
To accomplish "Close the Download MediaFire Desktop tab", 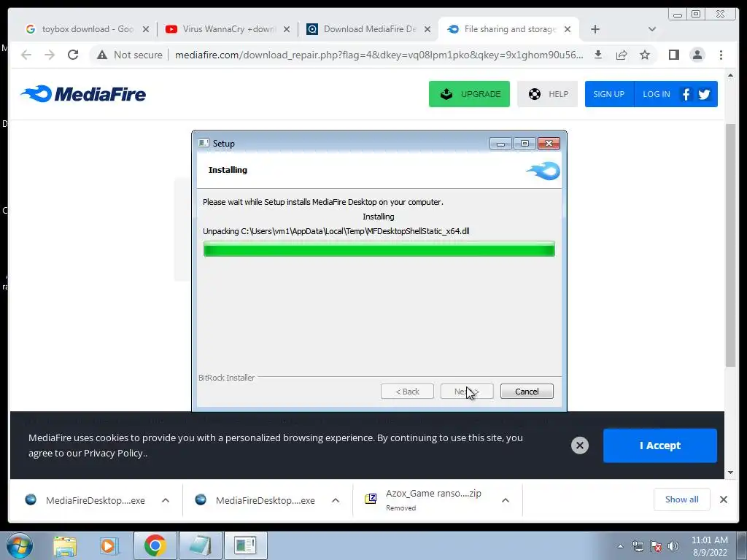I will tap(427, 29).
